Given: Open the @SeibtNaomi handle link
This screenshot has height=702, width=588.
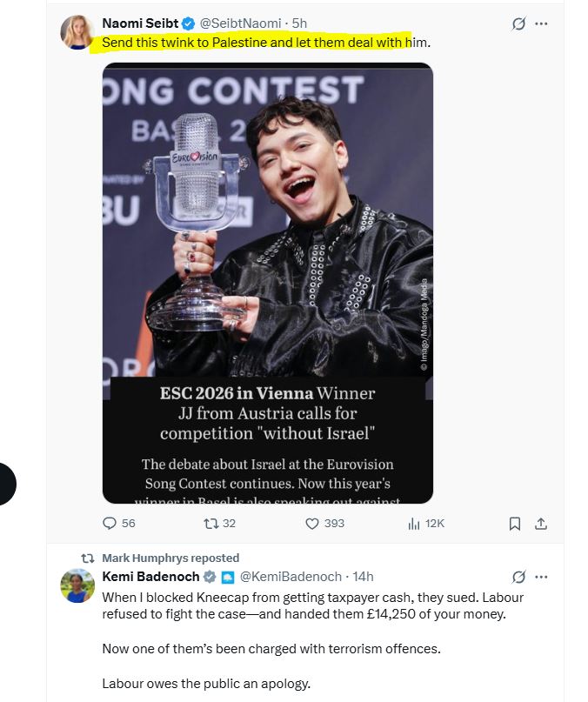Looking at the screenshot, I should 240,23.
